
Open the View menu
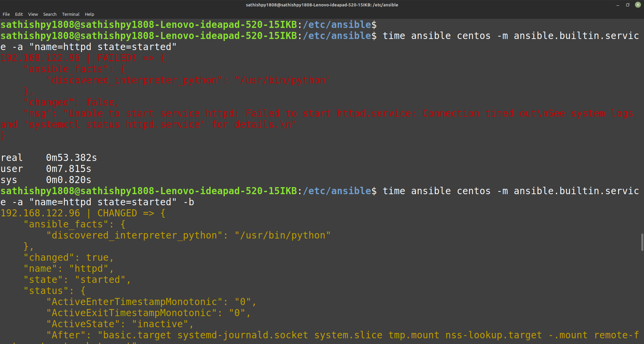[x=33, y=14]
